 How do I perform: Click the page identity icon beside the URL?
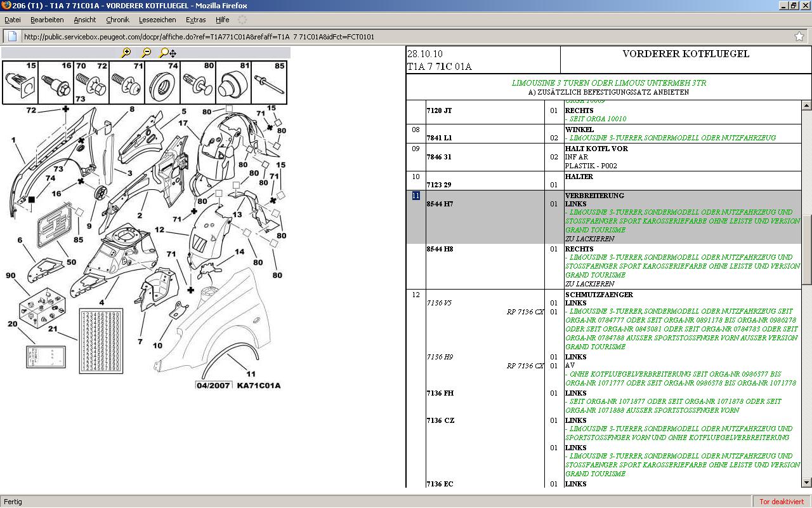pos(12,36)
